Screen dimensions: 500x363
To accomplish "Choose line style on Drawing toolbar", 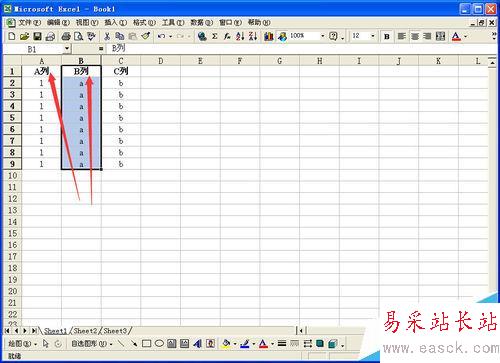I will click(x=282, y=344).
